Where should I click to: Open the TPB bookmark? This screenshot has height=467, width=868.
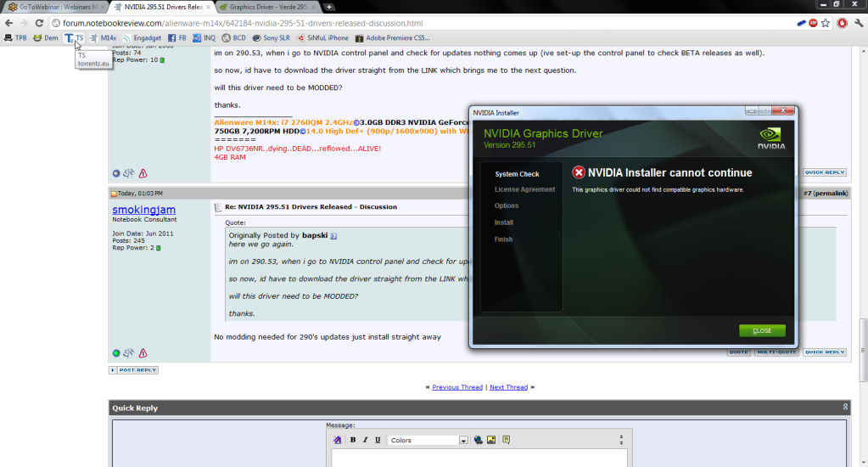coord(15,38)
